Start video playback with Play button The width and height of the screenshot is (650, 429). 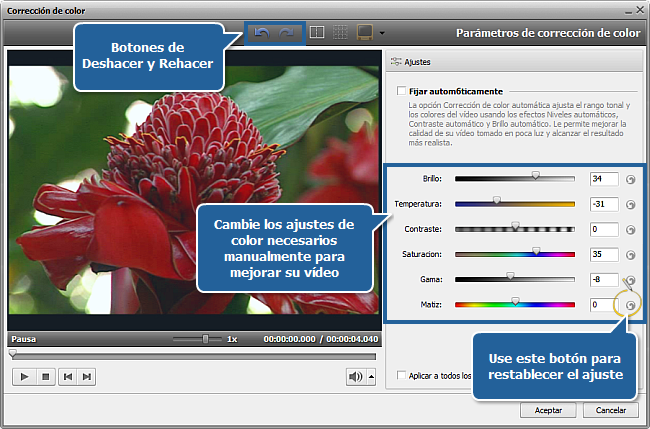(23, 376)
